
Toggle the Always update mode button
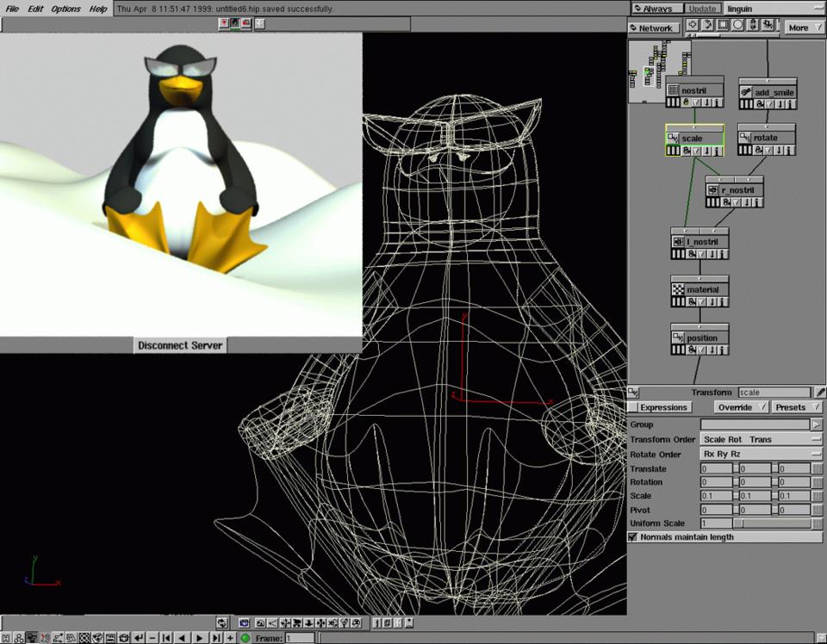(655, 9)
